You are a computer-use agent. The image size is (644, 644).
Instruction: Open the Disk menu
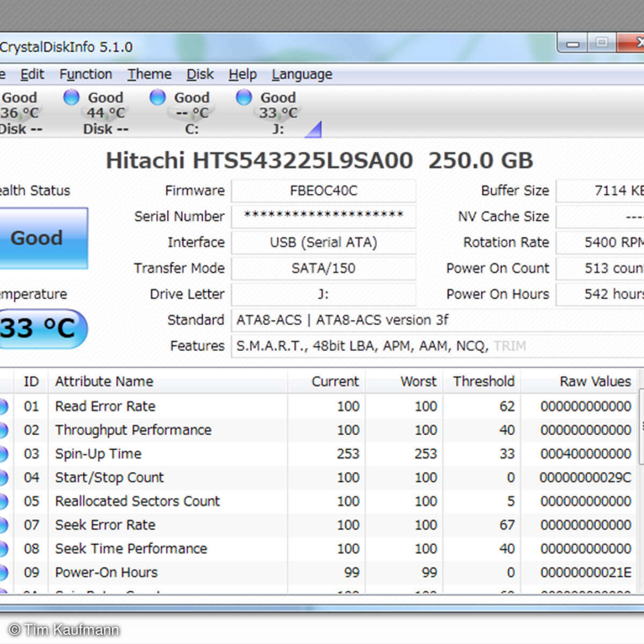tap(200, 74)
